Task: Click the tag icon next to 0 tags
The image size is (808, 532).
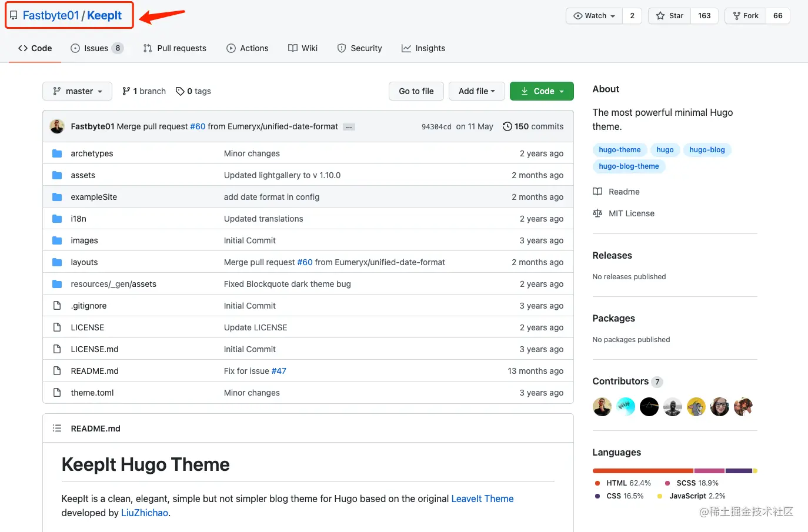Action: (x=180, y=91)
